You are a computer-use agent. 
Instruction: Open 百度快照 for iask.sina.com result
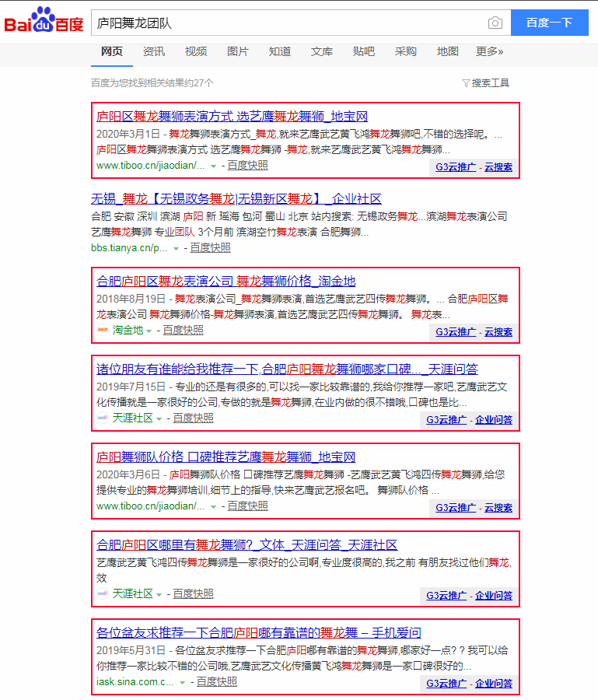click(217, 682)
